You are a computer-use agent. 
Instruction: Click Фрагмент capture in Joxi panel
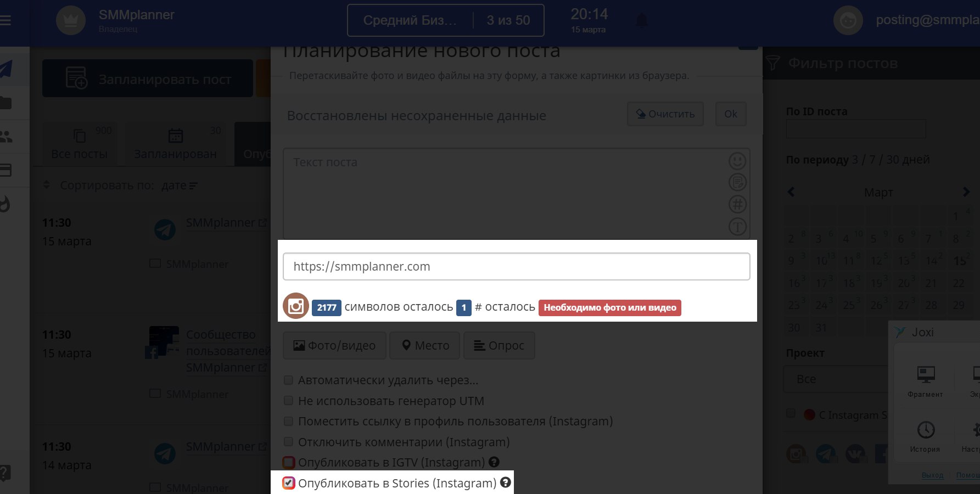click(x=926, y=381)
